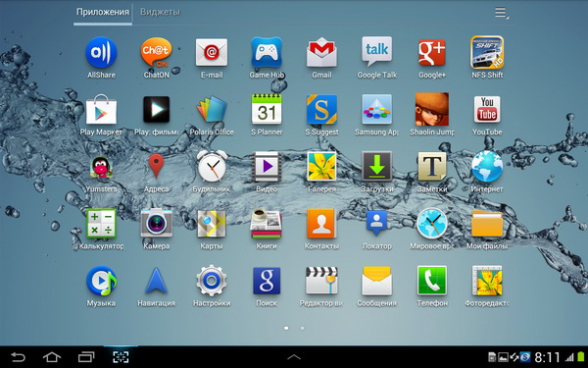Launch Фоторедактор photo editor
Image resolution: width=588 pixels, height=368 pixels.
487,281
